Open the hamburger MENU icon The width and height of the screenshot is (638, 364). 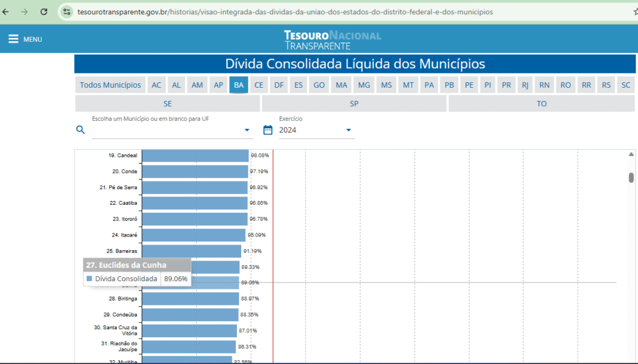click(x=13, y=39)
